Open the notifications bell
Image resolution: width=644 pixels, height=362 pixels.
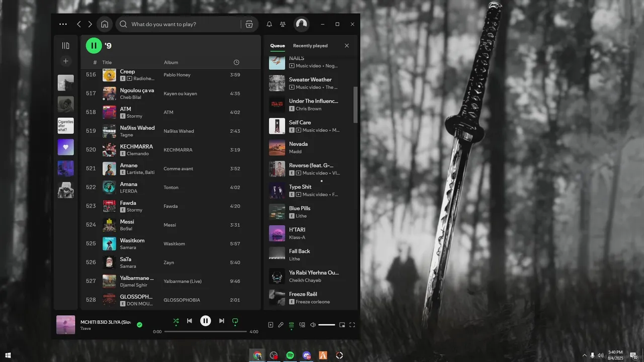pyautogui.click(x=269, y=24)
